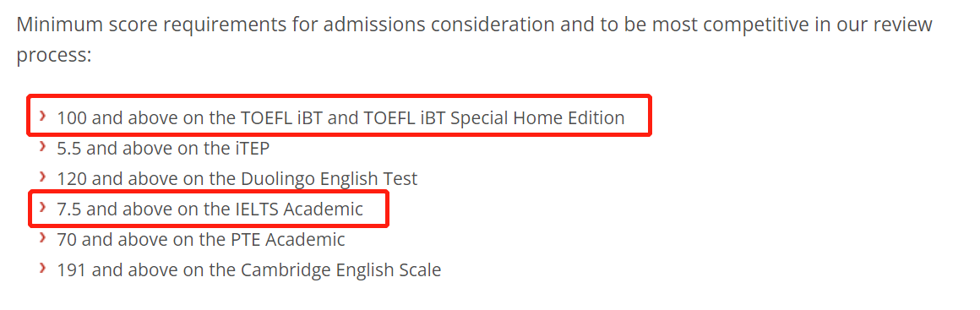Screen dimensions: 980x310
Task: Click the word 'iTEP' in the list
Action: coord(250,148)
